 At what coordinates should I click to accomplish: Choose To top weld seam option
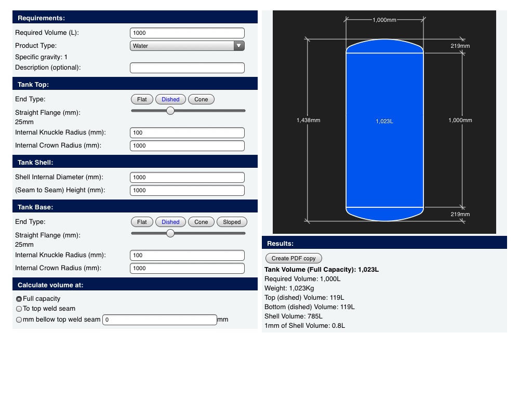[x=19, y=309]
